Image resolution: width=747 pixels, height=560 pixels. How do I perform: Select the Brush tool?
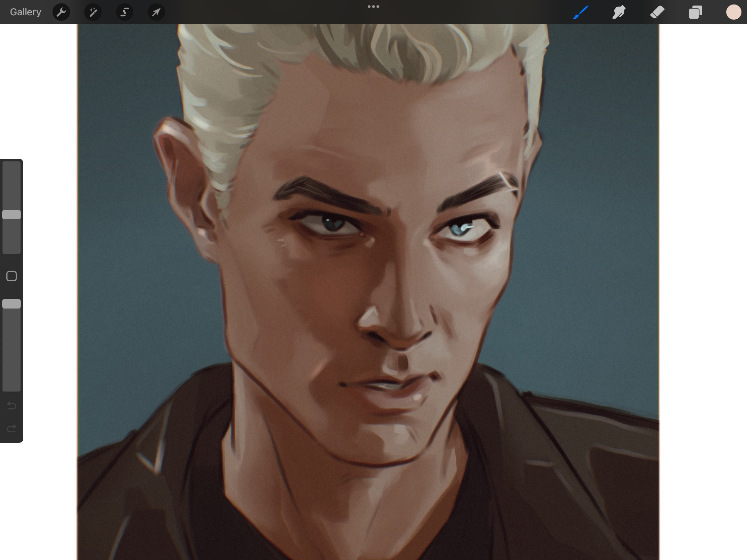click(x=581, y=12)
